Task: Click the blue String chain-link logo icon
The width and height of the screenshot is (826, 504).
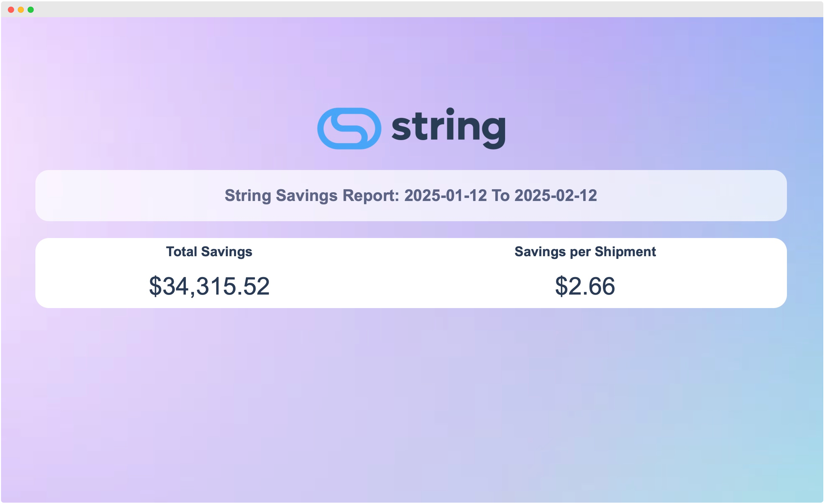Action: click(x=350, y=129)
